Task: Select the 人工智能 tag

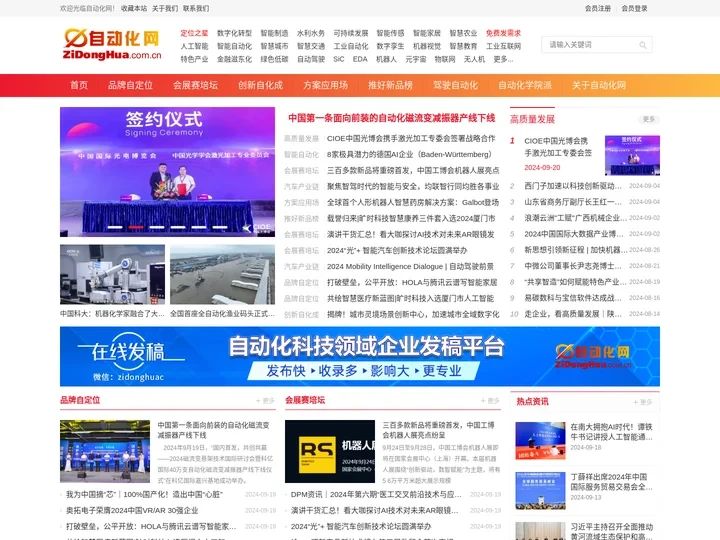Action: (x=194, y=46)
